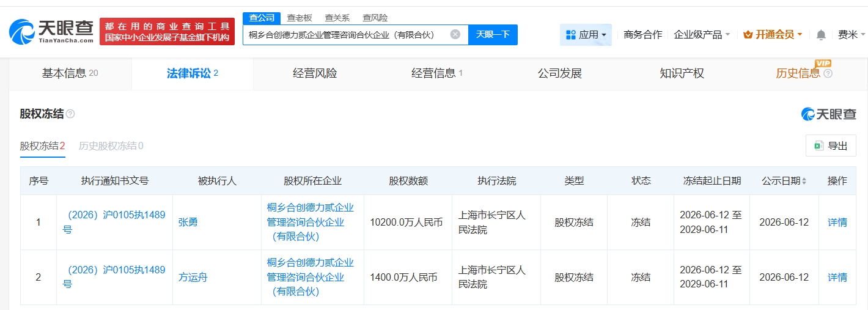Viewport: 868px width, 310px height.
Task: Click the 执行通知书文号 column header
Action: [114, 181]
